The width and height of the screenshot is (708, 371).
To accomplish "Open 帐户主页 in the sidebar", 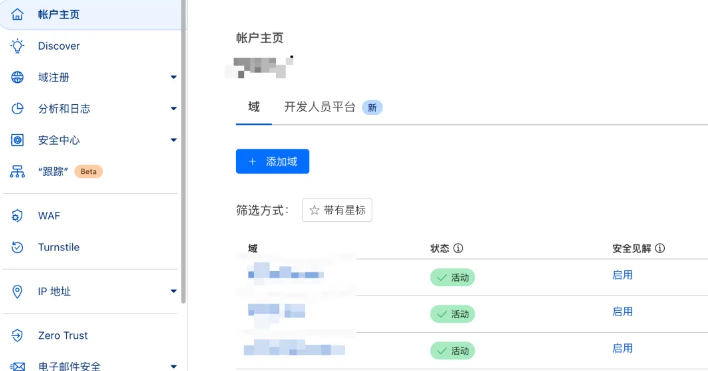I will point(90,14).
